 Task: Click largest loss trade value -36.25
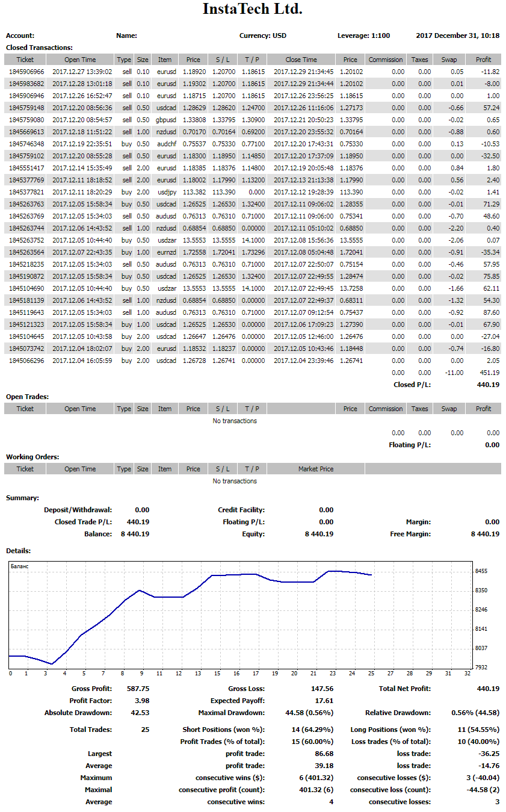(x=490, y=754)
